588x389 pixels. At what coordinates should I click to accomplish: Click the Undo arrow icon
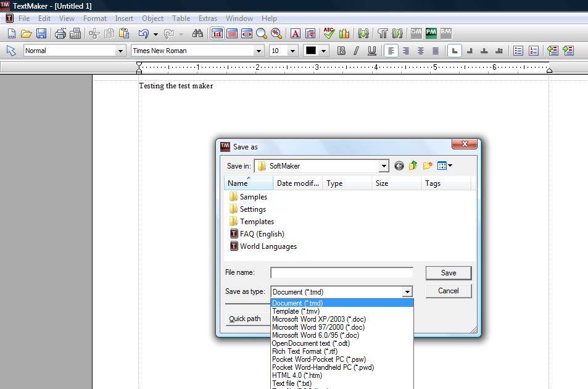pos(143,33)
